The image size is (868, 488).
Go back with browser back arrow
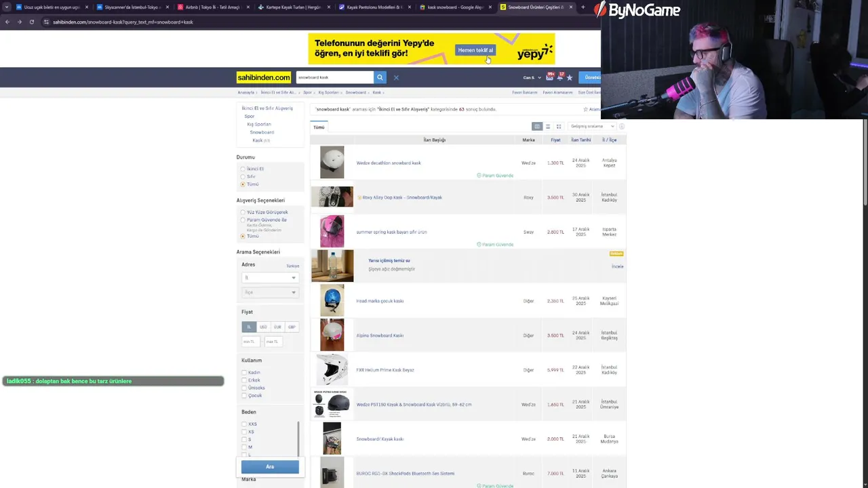point(7,22)
